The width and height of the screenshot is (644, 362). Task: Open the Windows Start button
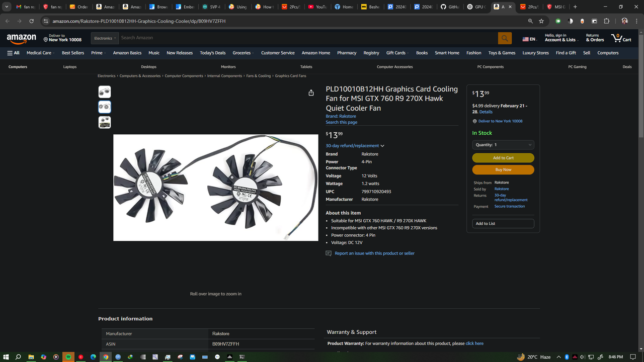[x=6, y=357]
